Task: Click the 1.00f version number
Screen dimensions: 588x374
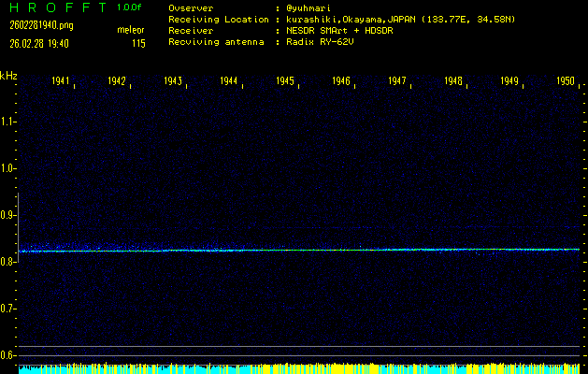Action: tap(130, 7)
